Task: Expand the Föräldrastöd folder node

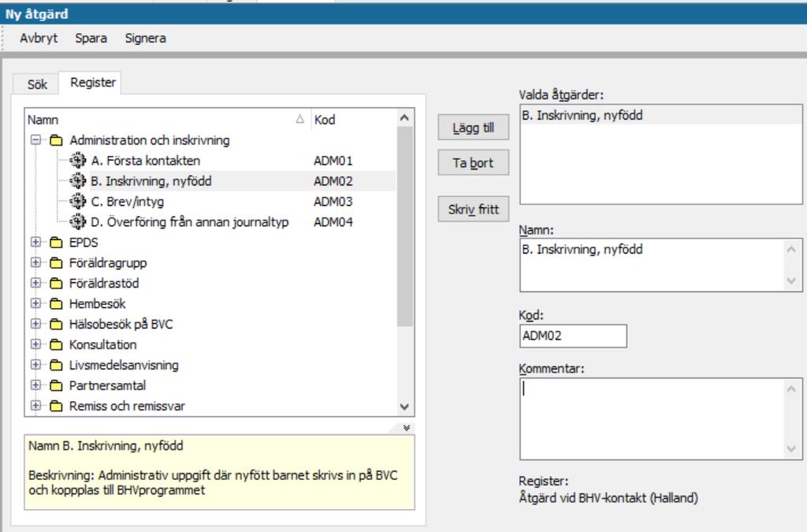Action: 35,283
